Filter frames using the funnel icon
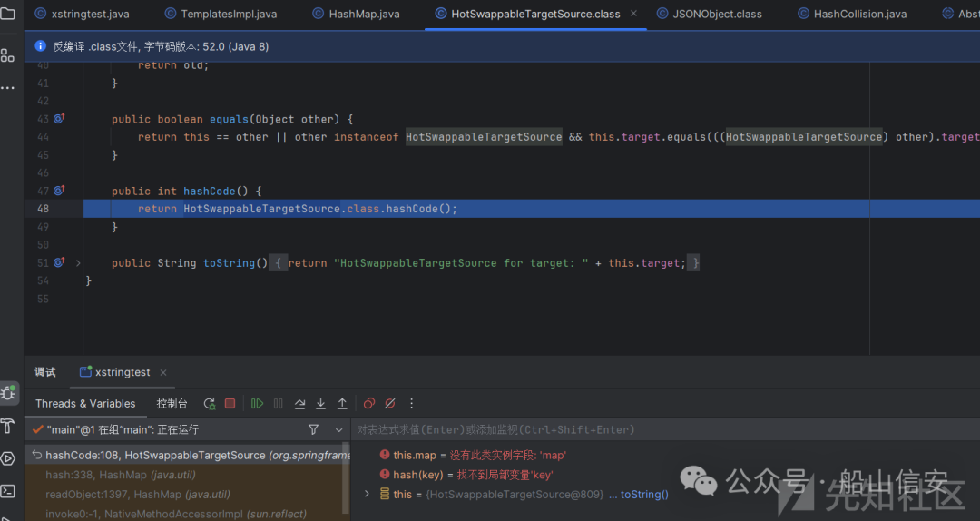 [314, 429]
